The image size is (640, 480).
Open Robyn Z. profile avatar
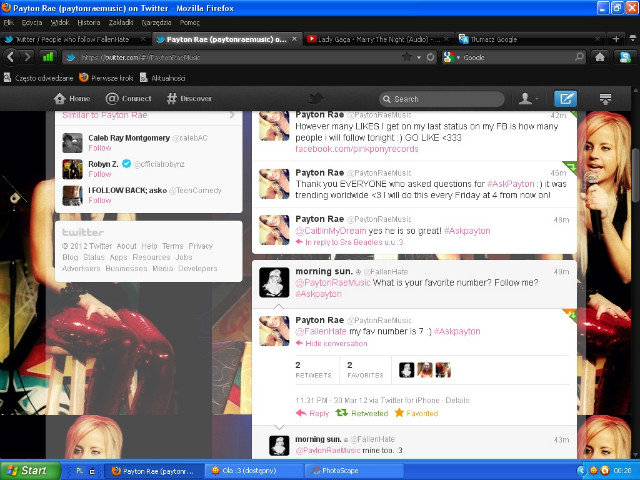tap(72, 169)
